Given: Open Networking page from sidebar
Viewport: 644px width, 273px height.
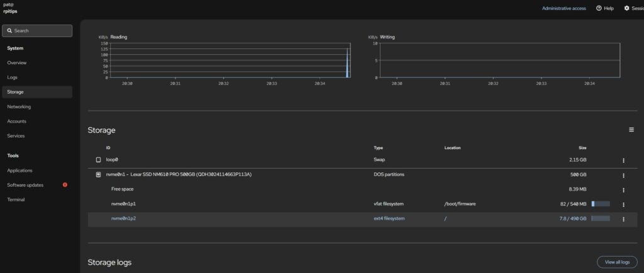Looking at the screenshot, I should [x=19, y=107].
